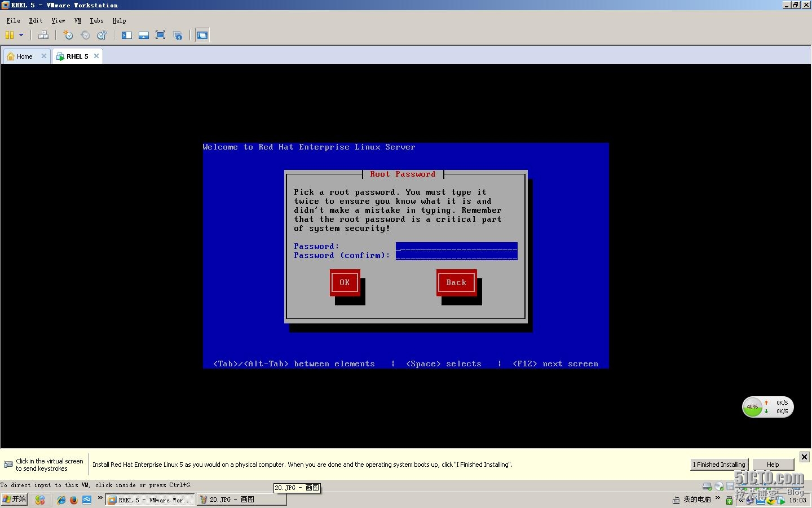Click the yellow Suspend VM toolbar icon

point(10,35)
